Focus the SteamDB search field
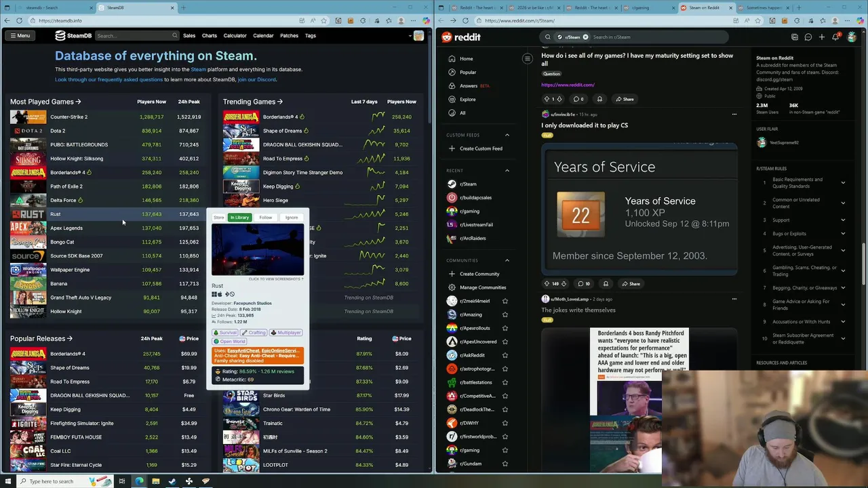This screenshot has width=868, height=488. 136,35
